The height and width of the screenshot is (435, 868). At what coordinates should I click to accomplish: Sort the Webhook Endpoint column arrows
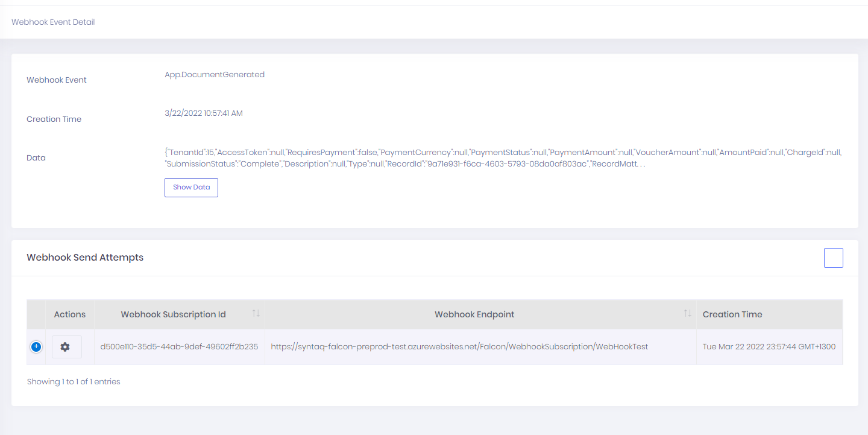coord(687,313)
